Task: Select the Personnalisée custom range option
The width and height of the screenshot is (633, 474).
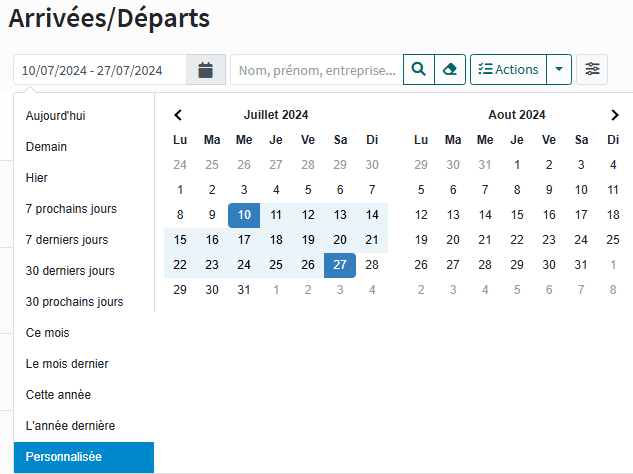Action: click(64, 457)
